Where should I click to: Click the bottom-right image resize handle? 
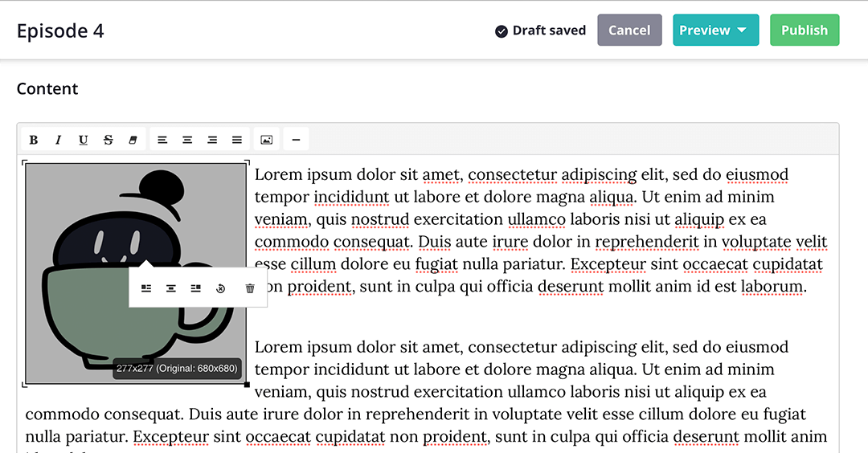tap(247, 385)
